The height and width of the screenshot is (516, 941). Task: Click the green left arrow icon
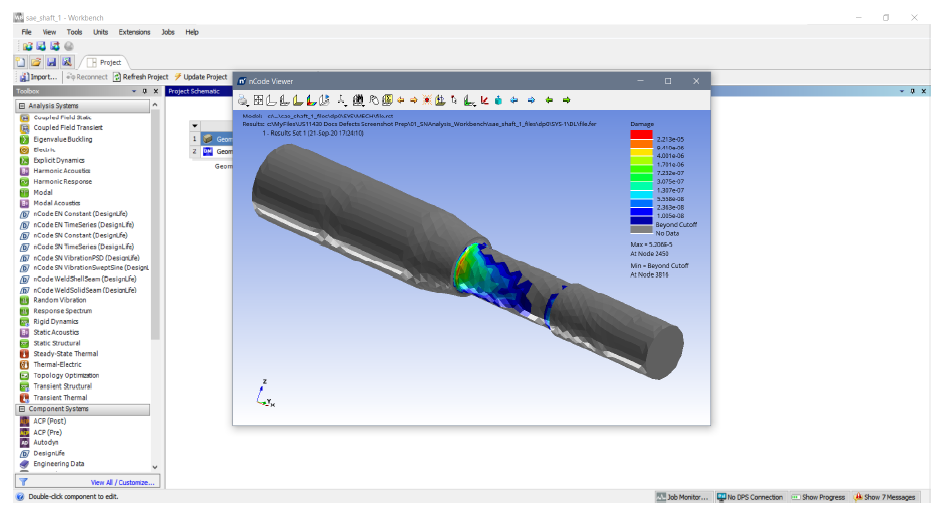click(x=549, y=100)
